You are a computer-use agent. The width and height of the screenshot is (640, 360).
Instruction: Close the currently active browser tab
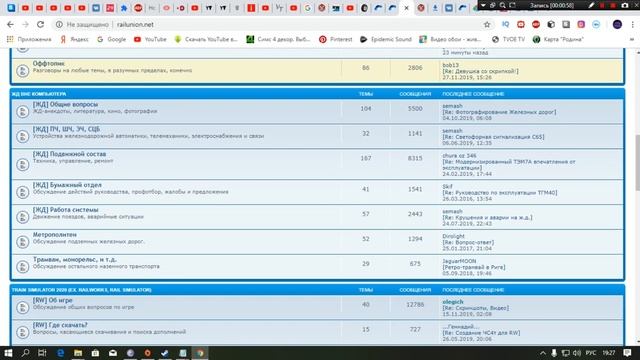[406, 8]
